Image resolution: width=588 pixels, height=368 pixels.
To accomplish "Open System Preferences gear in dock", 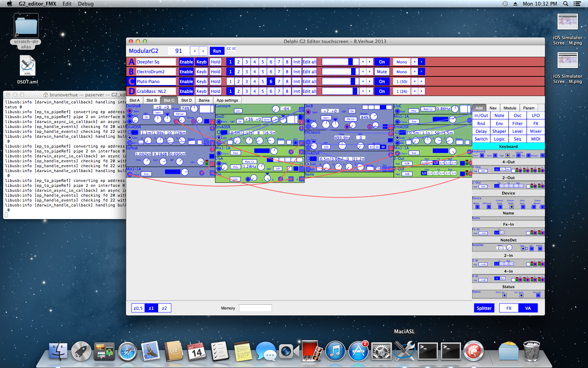I will coord(381,351).
